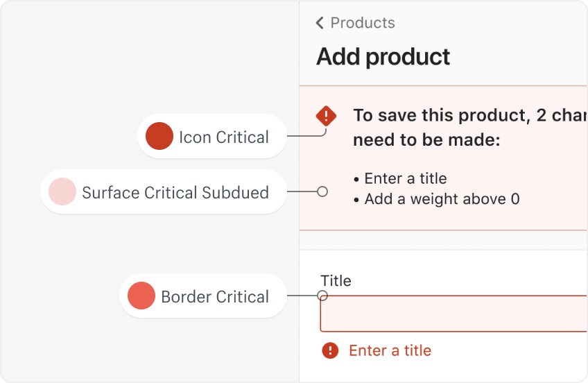The width and height of the screenshot is (588, 383).
Task: Click the Border Critical color swatch
Action: point(141,296)
